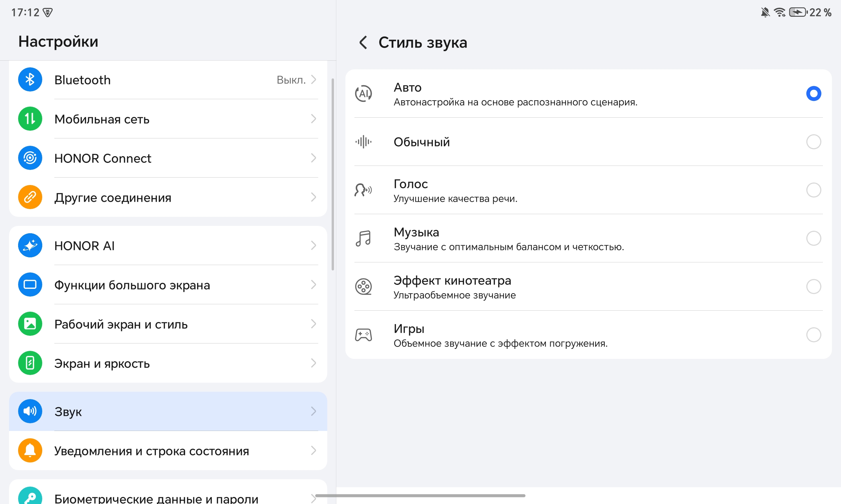Tap the music note icon

[x=363, y=238]
